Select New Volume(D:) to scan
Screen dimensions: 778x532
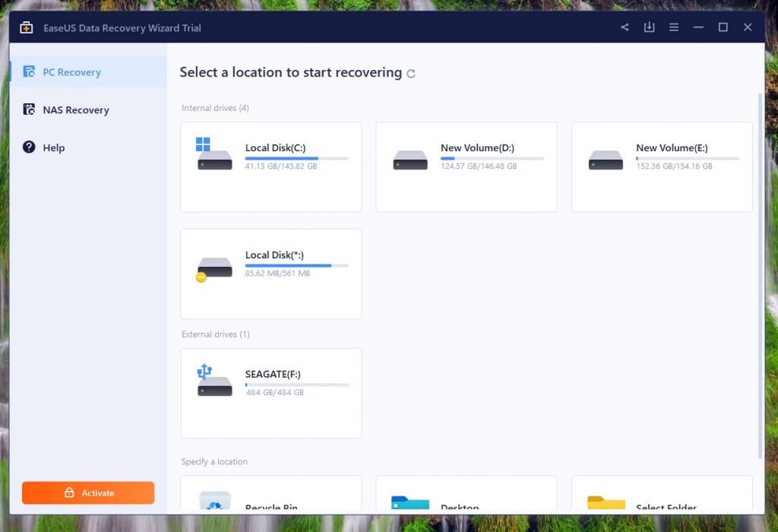(466, 166)
